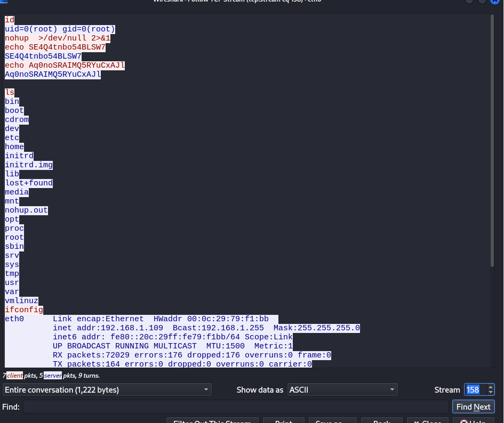Click the 'var' directory entry
504x423 pixels.
point(12,291)
